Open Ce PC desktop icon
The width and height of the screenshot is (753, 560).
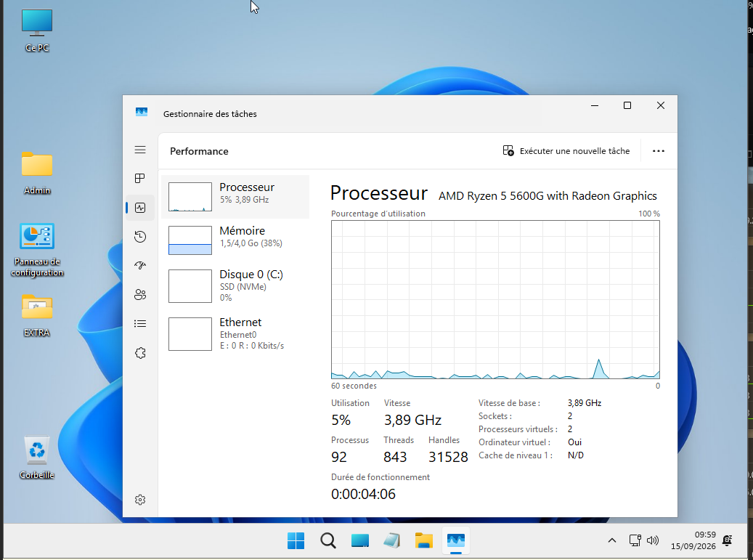[x=37, y=31]
